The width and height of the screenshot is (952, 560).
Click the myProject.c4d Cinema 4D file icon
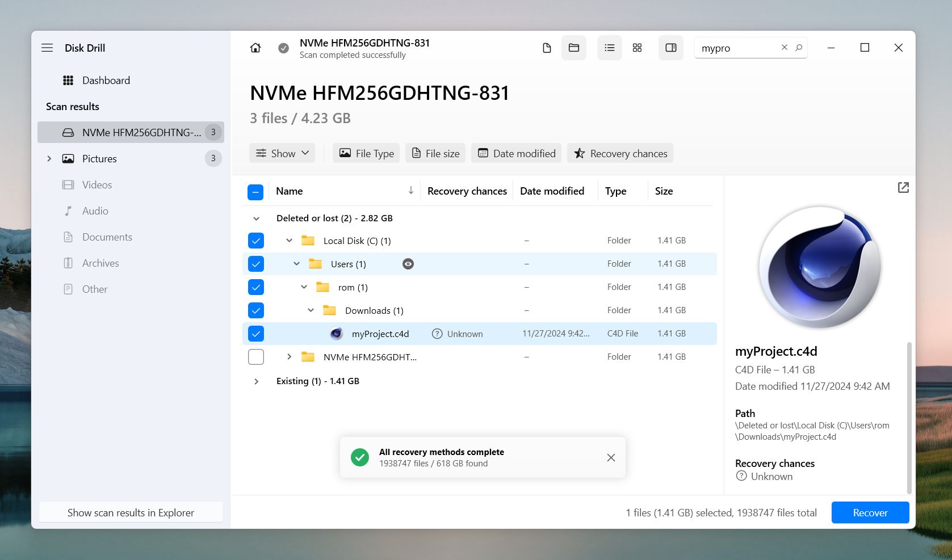(337, 334)
